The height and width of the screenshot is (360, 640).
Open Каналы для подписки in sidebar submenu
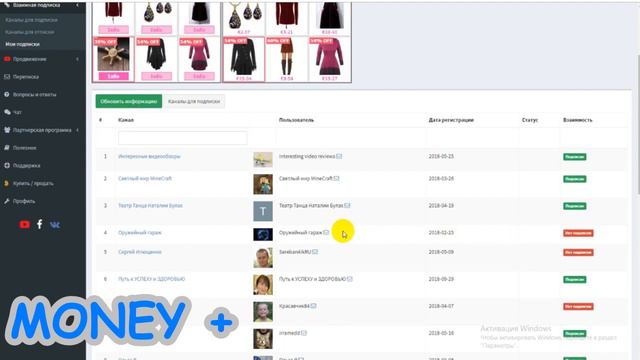31,20
